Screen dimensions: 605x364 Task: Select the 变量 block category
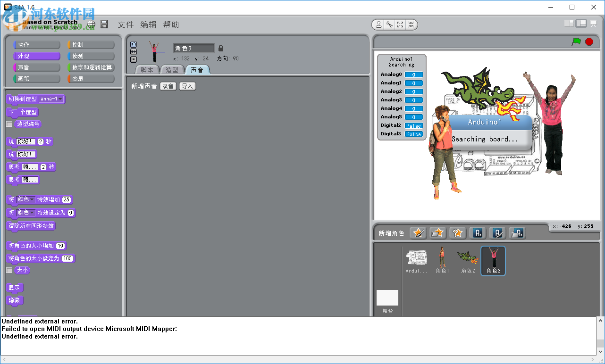[x=91, y=79]
